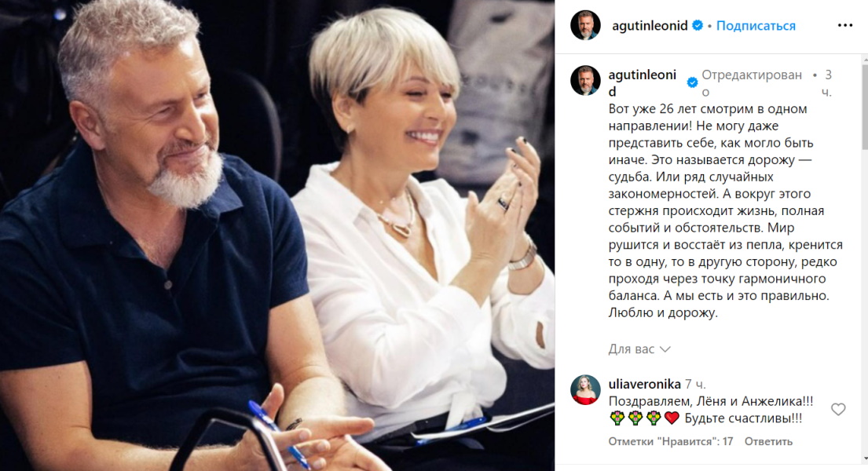This screenshot has height=471, width=868.
Task: Open uliaveronika username link
Action: coord(644,384)
